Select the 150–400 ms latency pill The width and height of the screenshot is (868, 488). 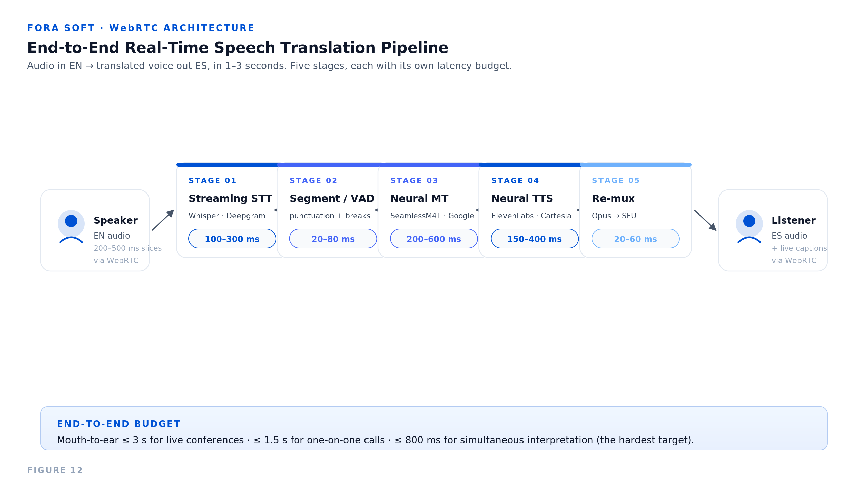coord(535,239)
